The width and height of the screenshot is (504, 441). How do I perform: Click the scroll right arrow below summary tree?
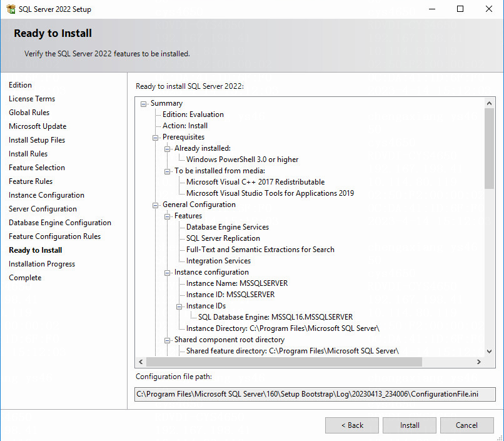point(479,362)
